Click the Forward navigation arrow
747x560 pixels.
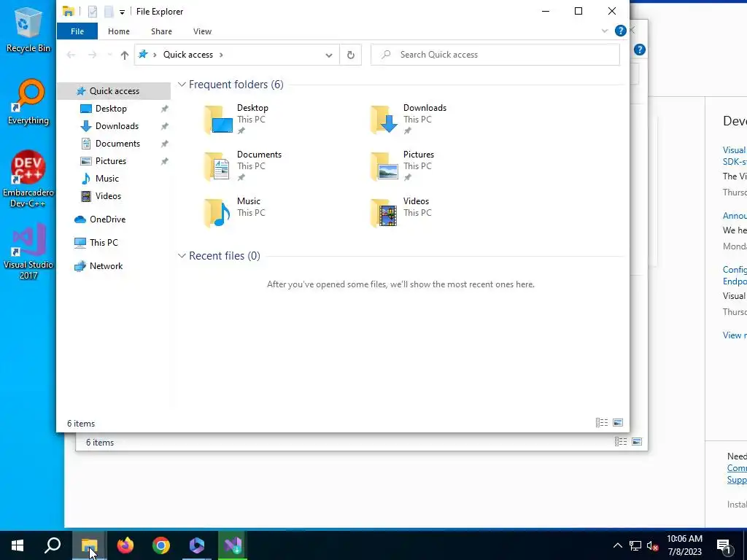click(93, 55)
